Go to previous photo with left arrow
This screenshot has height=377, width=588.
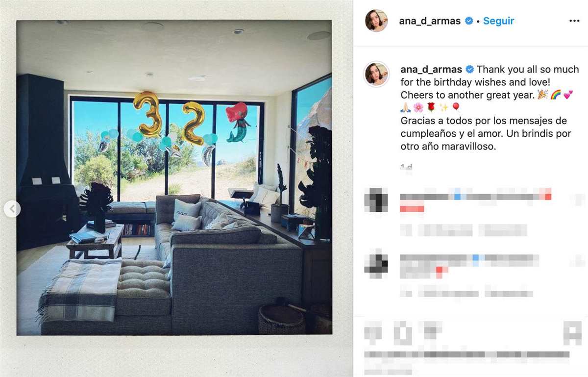coord(12,209)
